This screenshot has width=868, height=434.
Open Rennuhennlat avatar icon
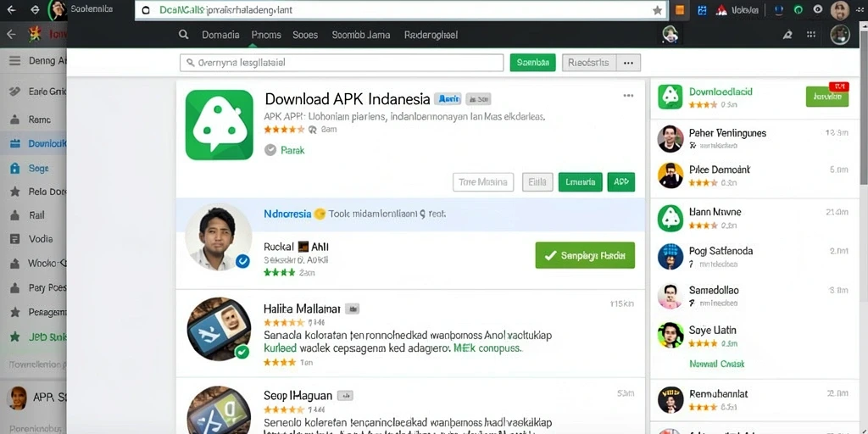(670, 399)
